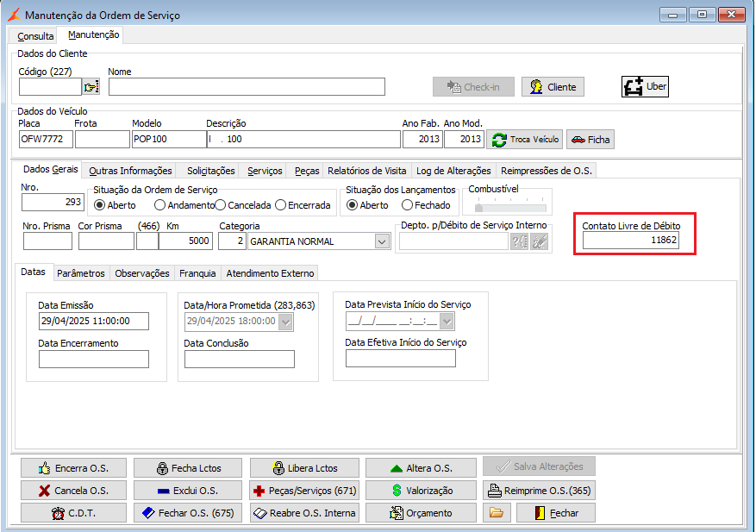Click the open folder icon button
The width and height of the screenshot is (756, 532).
point(497,513)
